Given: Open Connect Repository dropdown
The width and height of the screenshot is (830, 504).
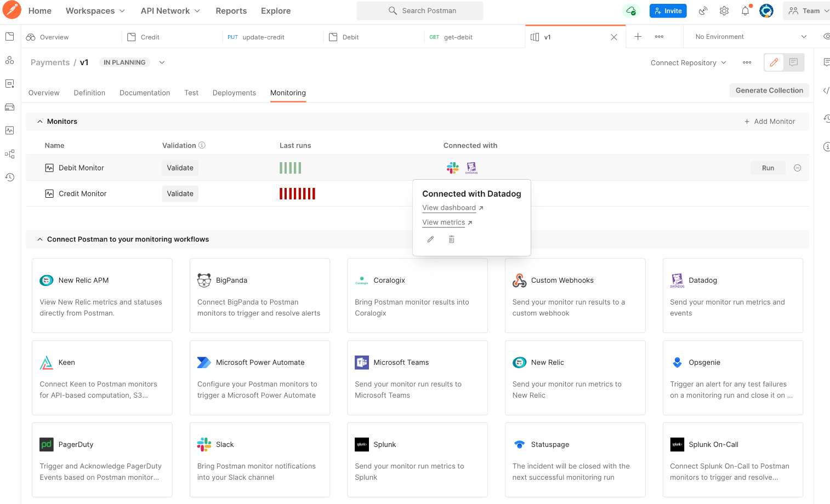Looking at the screenshot, I should pyautogui.click(x=689, y=62).
